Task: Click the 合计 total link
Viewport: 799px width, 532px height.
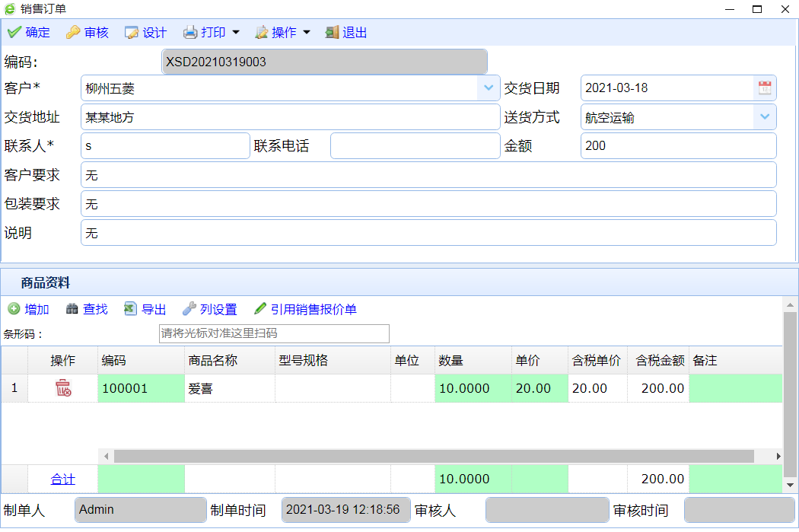Action: (x=63, y=479)
